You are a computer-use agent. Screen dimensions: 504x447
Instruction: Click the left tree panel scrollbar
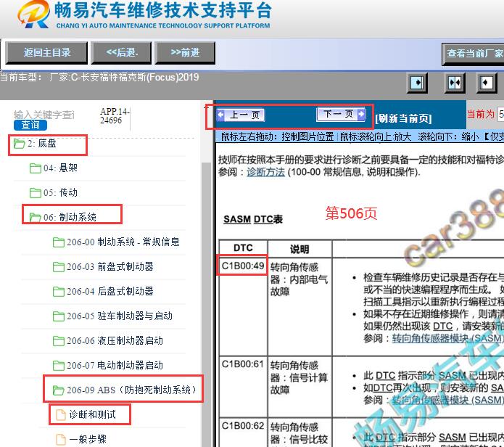pyautogui.click(x=206, y=304)
